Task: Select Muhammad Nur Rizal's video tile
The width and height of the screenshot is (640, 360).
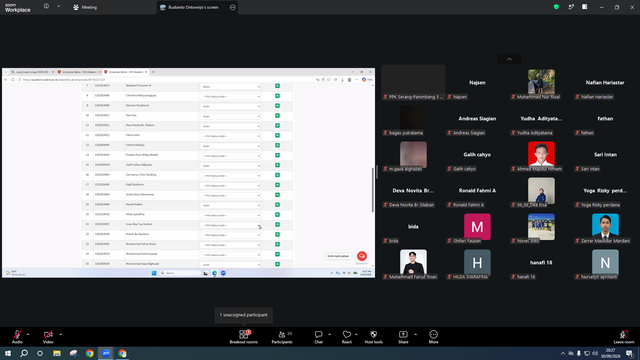Action: pyautogui.click(x=541, y=82)
